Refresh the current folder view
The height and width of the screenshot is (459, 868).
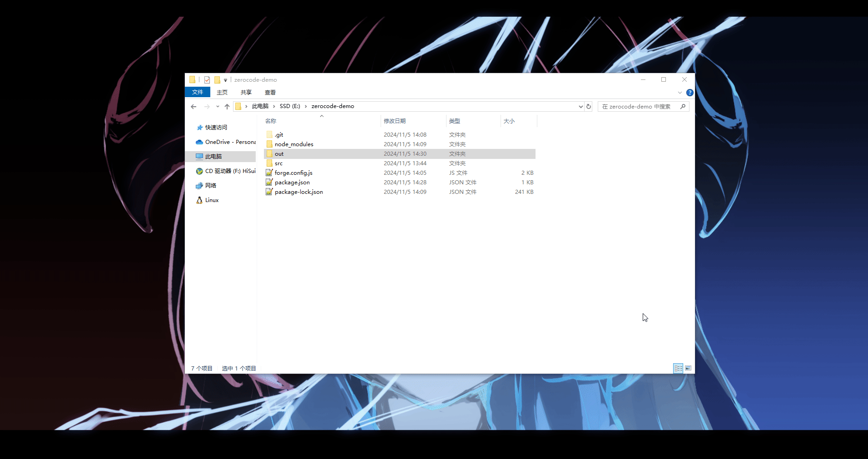click(589, 107)
